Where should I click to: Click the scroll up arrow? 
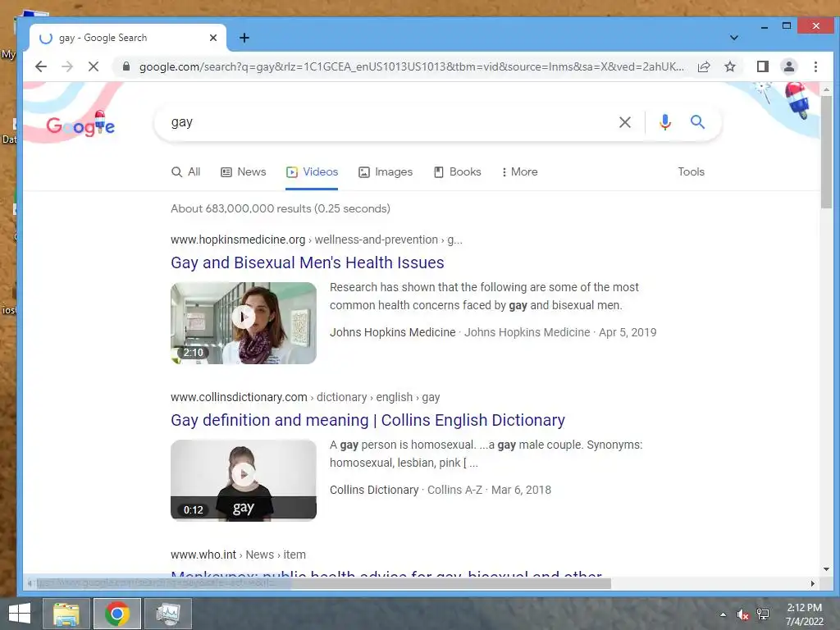tap(826, 89)
